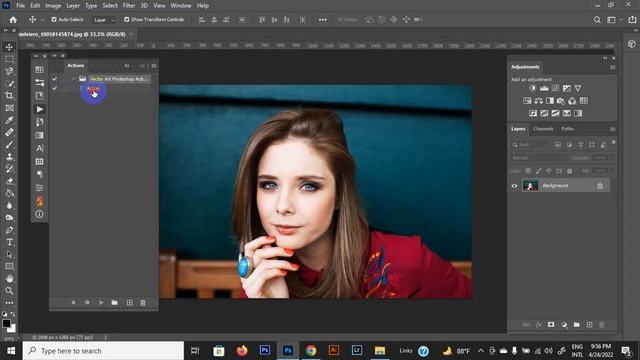
Task: Open the Actions panel flyout menu
Action: tap(154, 66)
